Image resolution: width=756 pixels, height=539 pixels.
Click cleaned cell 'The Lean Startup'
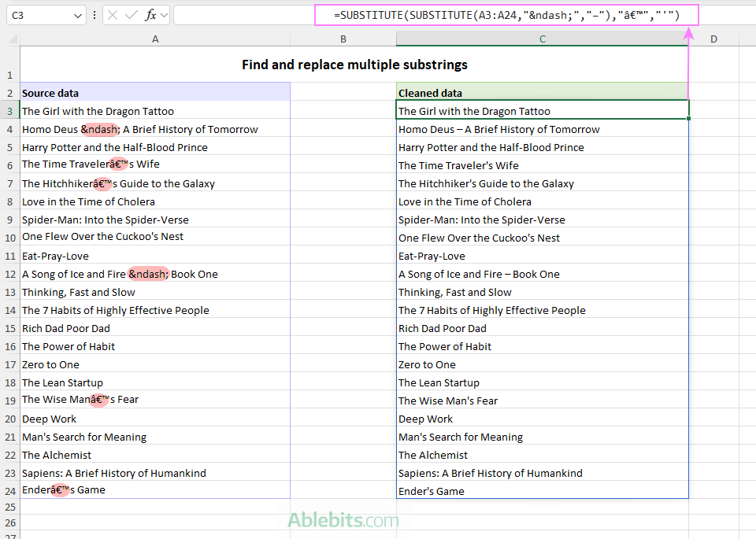click(x=543, y=382)
